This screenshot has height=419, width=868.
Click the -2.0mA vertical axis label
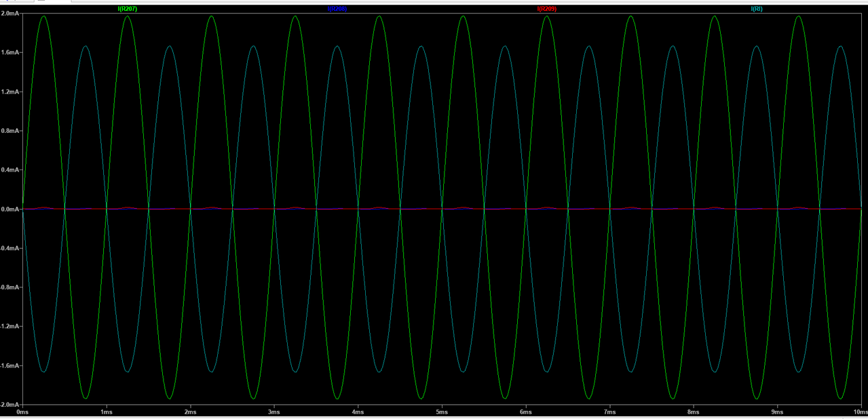tap(10, 405)
